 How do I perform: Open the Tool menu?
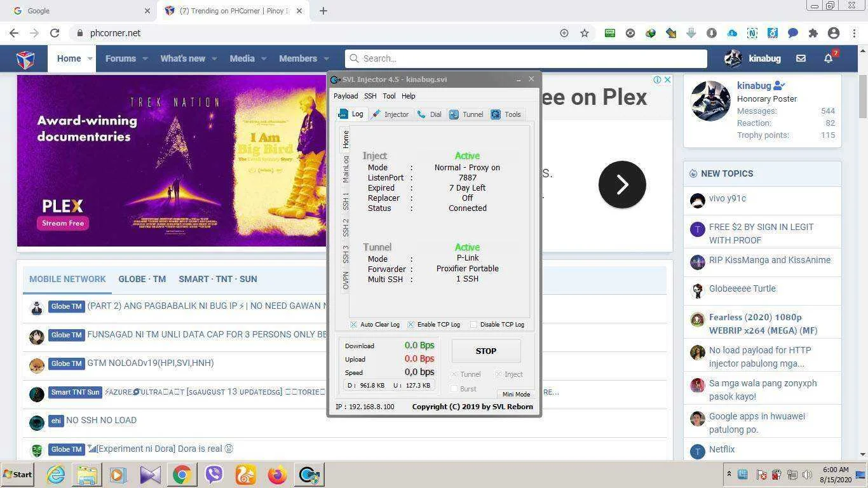[x=389, y=96]
